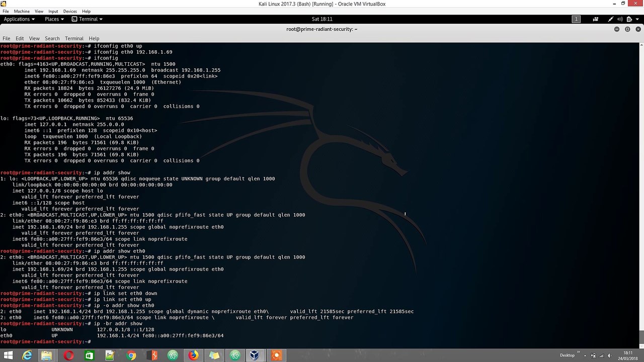Viewport: 644px width, 362px height.
Task: Expand the Terminal app menu in top panel
Action: (x=87, y=19)
